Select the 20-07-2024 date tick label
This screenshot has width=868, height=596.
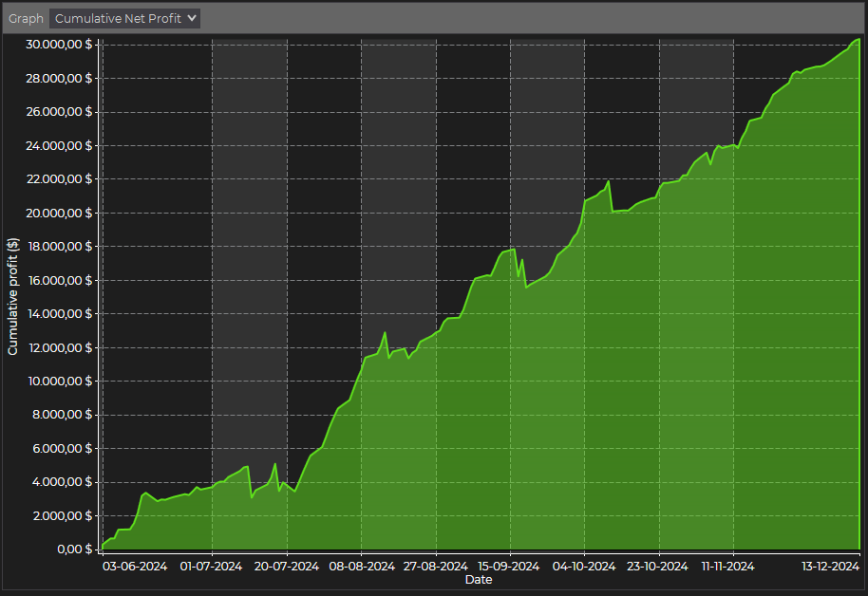point(286,567)
